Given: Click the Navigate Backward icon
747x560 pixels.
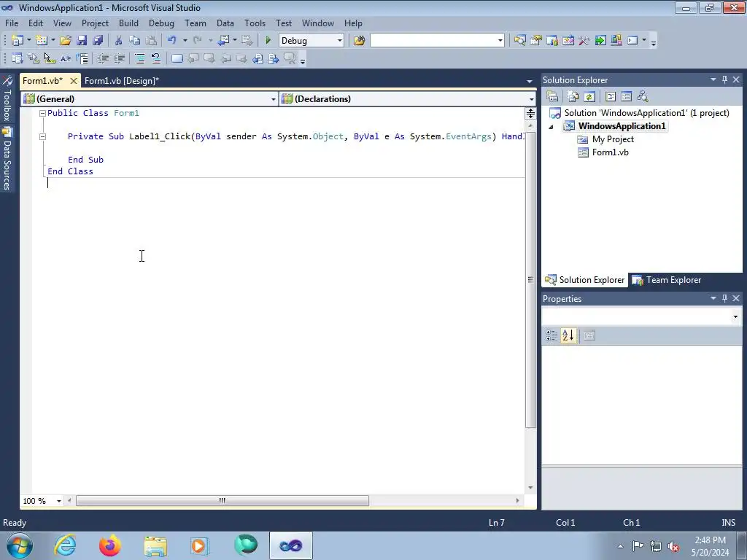Looking at the screenshot, I should (x=223, y=41).
